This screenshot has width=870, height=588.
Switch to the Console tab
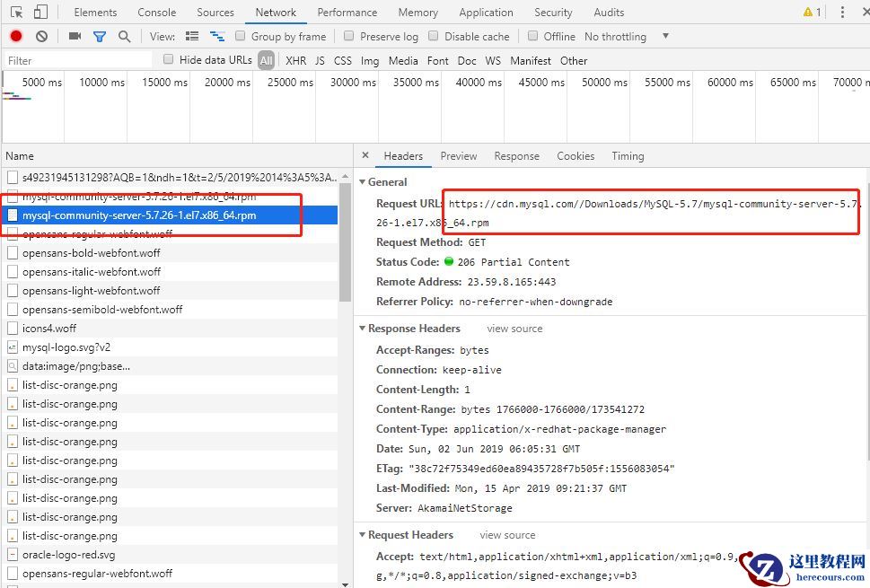(x=157, y=13)
